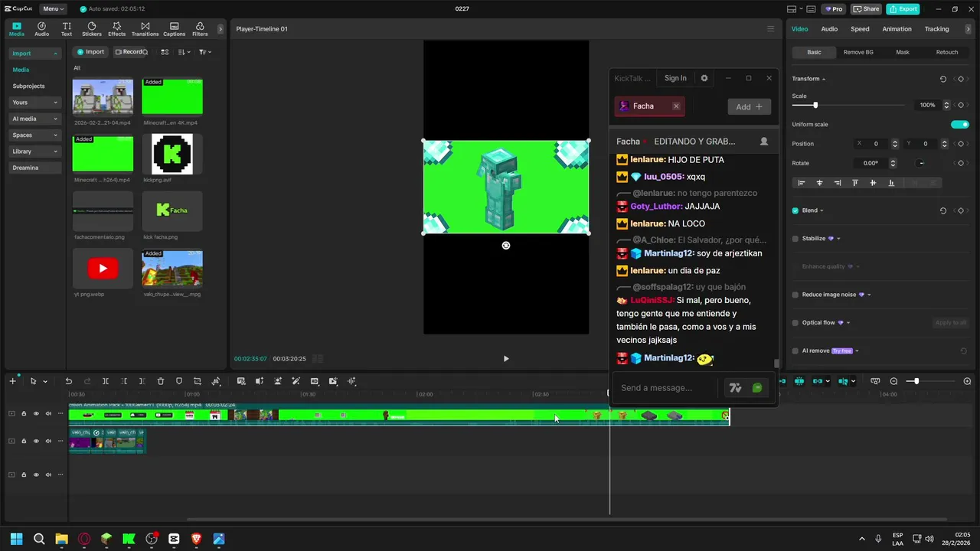Expand the Yours category
Image resolution: width=980 pixels, height=551 pixels.
pyautogui.click(x=34, y=103)
